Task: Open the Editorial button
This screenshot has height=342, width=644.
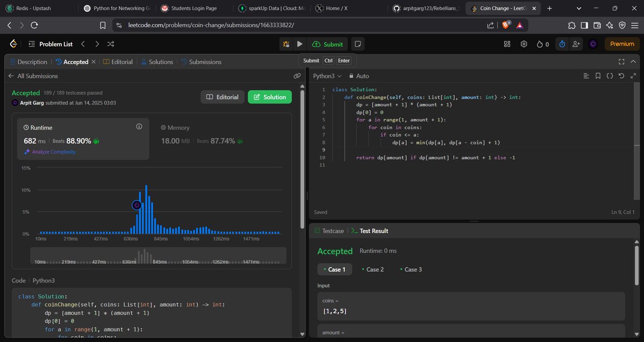Action: point(222,97)
